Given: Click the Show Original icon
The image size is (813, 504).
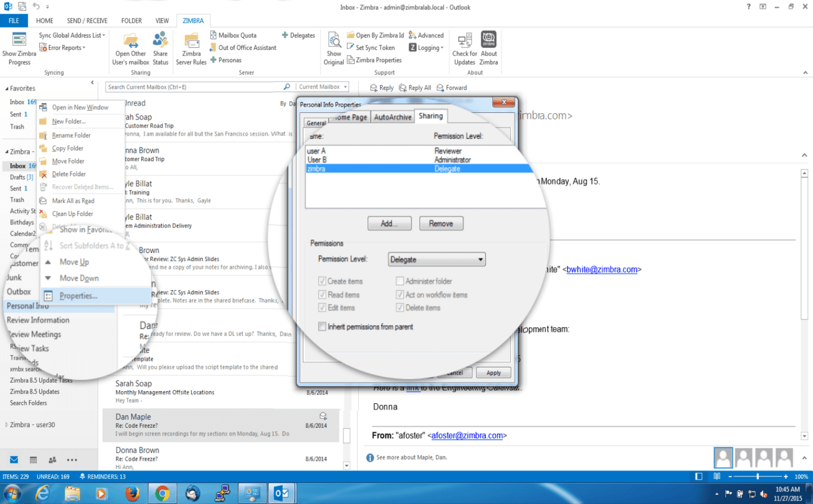Looking at the screenshot, I should tap(334, 48).
